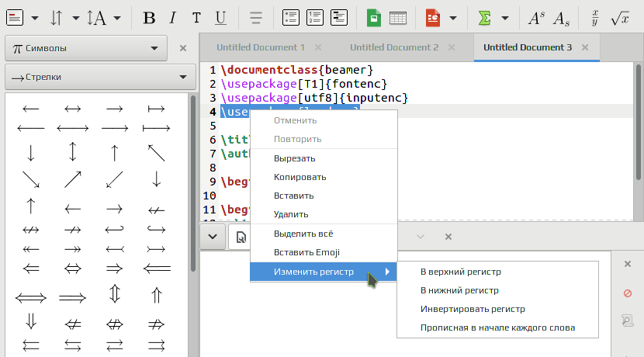Viewport: 644px width, 357px height.
Task: Select Инвертировать регистр option
Action: 497,309
